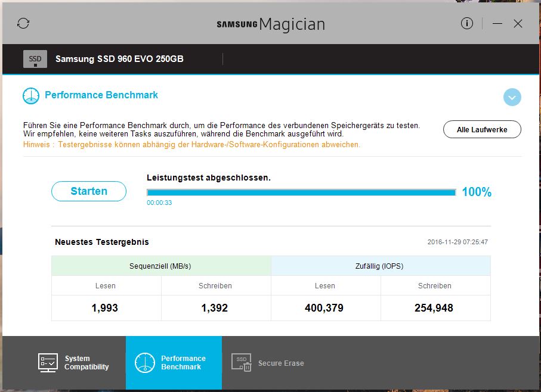Select the Zufällig (IOPS) column header
The image size is (541, 392).
tap(381, 266)
